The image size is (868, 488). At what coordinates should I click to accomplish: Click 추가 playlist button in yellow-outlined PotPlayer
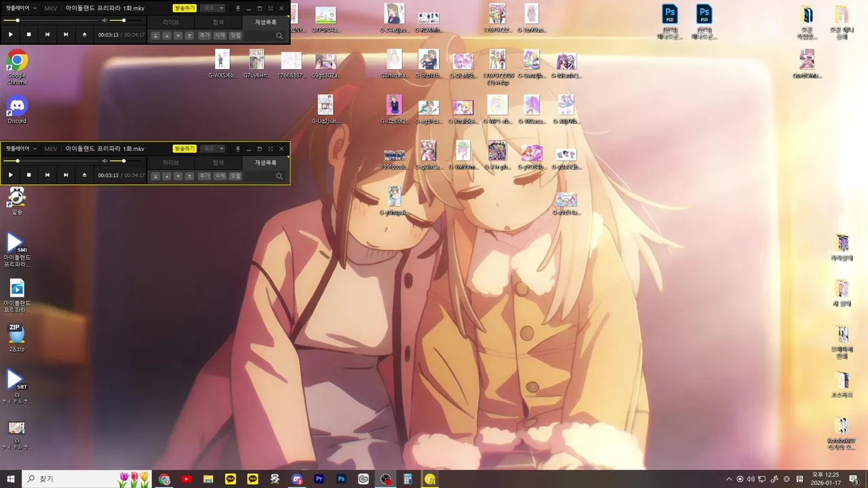[x=205, y=176]
